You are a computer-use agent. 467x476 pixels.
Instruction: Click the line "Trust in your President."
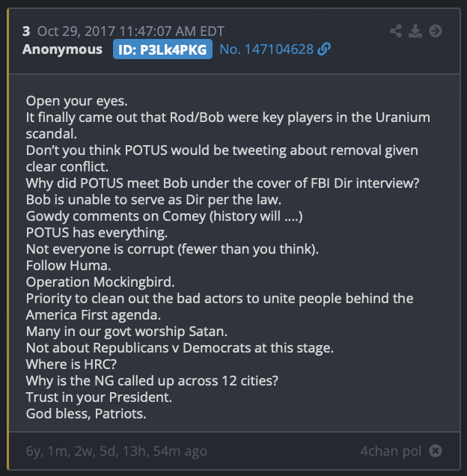click(x=99, y=397)
